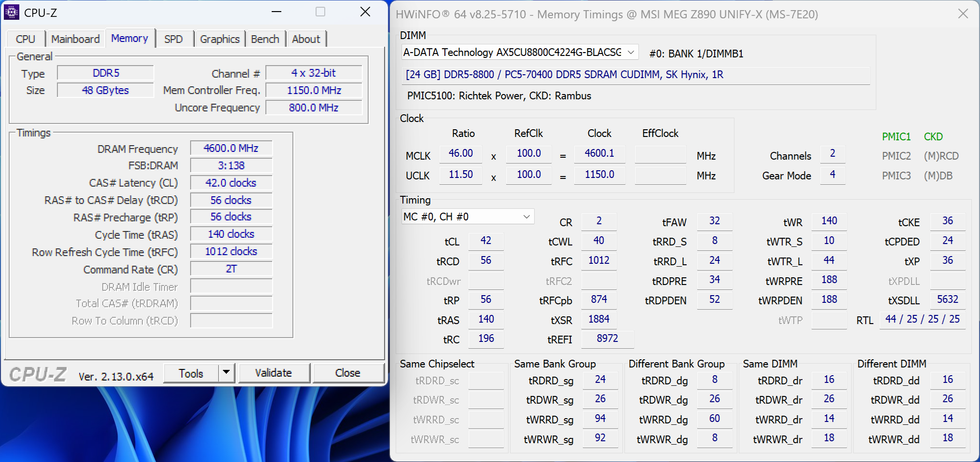Click the DDR5-8800 module description line
Screen dimensions: 980x462
click(x=635, y=75)
